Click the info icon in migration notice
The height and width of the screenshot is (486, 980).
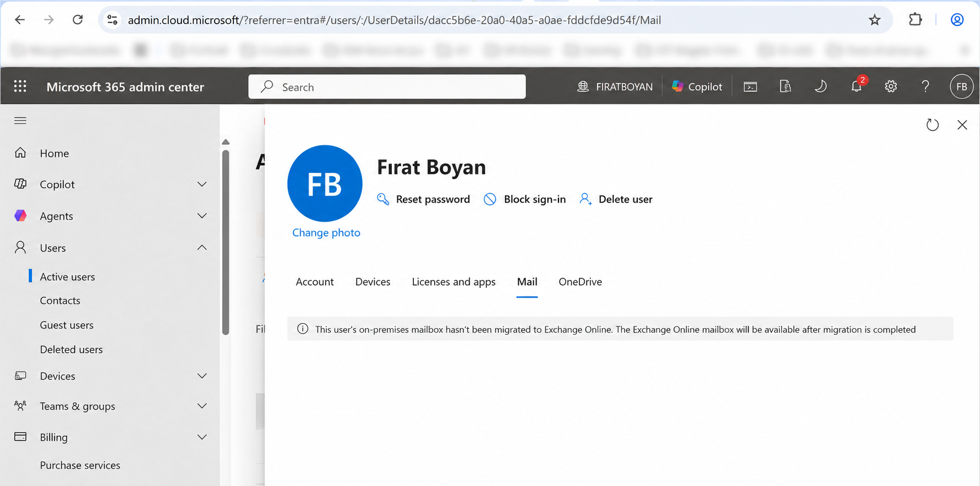click(x=303, y=329)
